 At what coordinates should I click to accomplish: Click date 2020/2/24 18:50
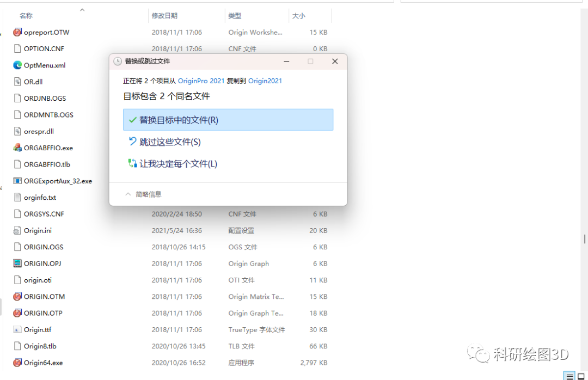(x=176, y=214)
